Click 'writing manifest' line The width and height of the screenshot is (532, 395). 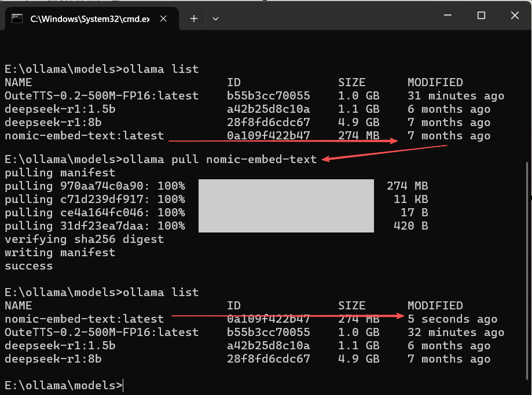60,253
